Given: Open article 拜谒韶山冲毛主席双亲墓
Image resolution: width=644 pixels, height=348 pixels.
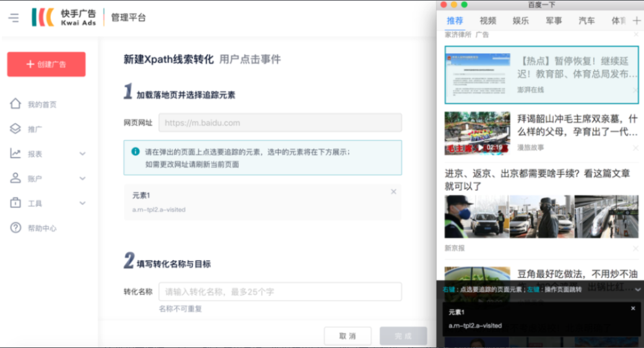Looking at the screenshot, I should pos(577,125).
